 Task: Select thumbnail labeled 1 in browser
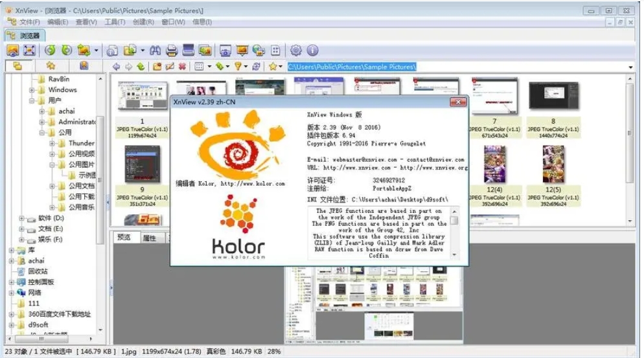(142, 109)
